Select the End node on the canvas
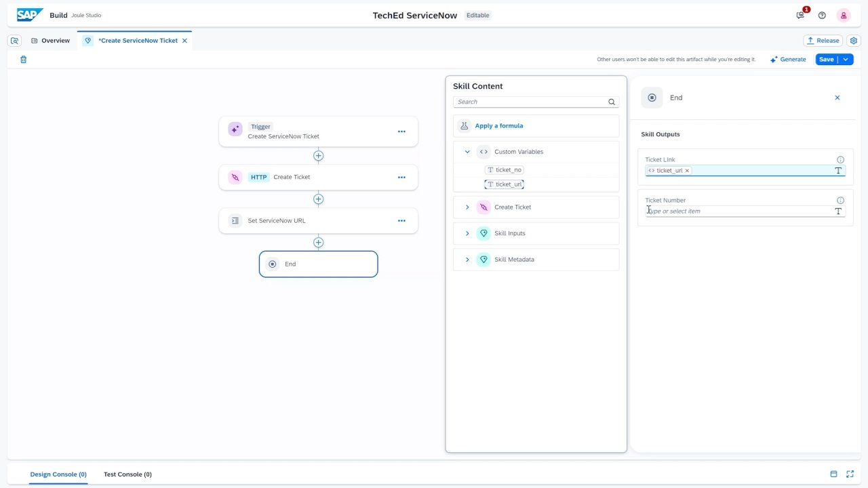Viewport: 868px width, 488px height. click(x=318, y=264)
